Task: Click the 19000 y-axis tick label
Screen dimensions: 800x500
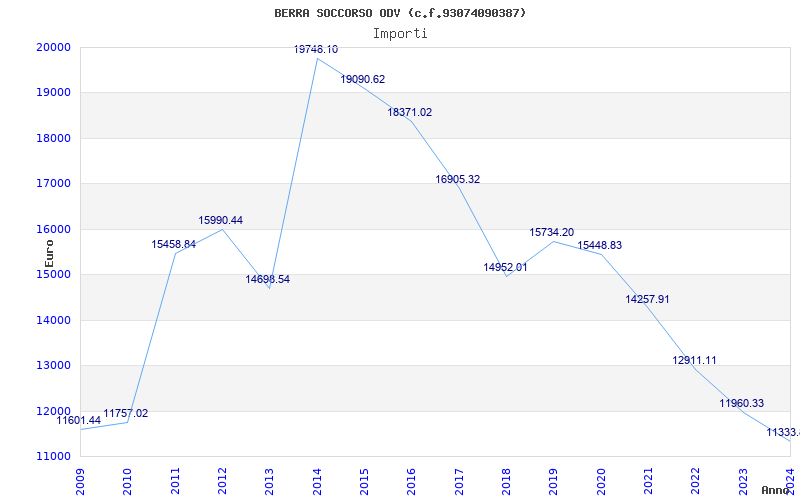Action: coord(53,93)
